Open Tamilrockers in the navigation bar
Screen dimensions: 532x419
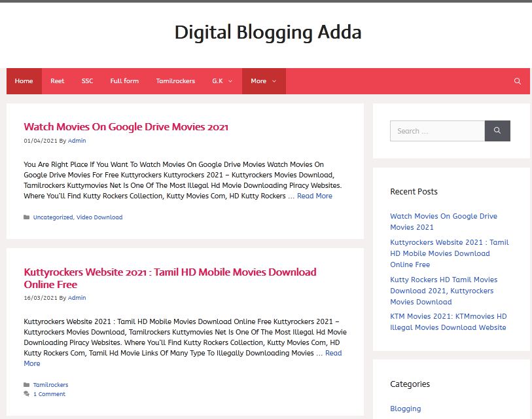pos(175,81)
